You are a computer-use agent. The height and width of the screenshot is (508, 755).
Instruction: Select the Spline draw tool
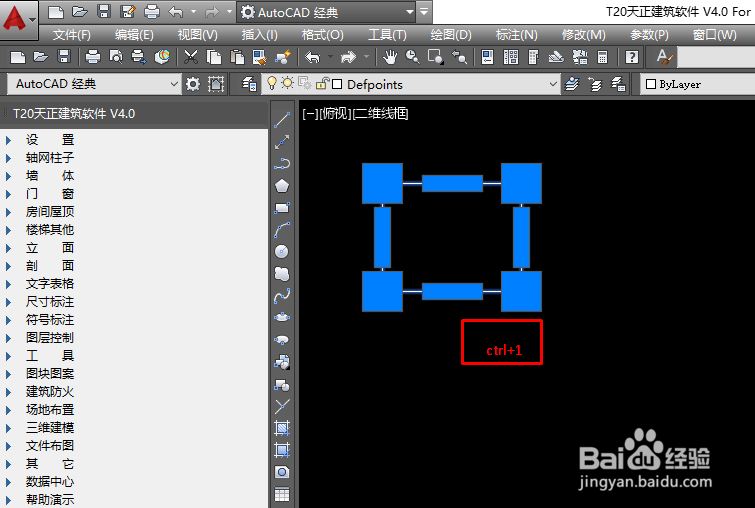point(282,296)
